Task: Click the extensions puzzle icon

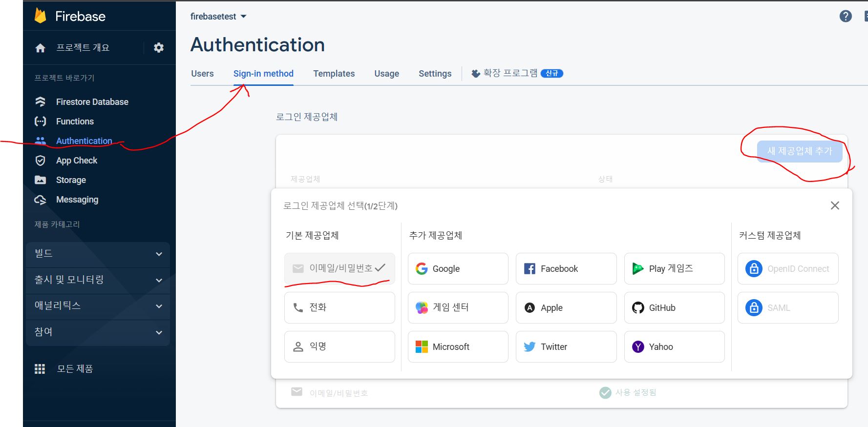Action: [476, 74]
